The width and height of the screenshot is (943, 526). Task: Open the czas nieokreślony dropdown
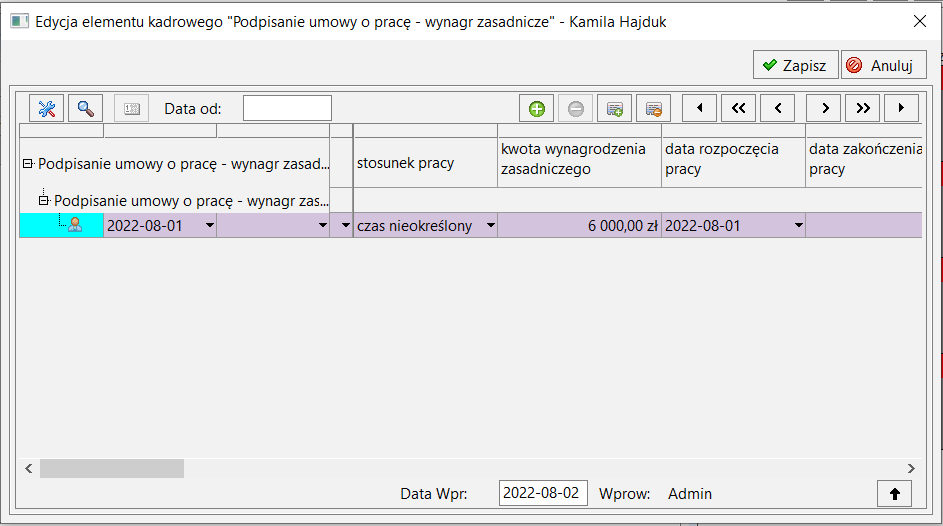pyautogui.click(x=491, y=225)
